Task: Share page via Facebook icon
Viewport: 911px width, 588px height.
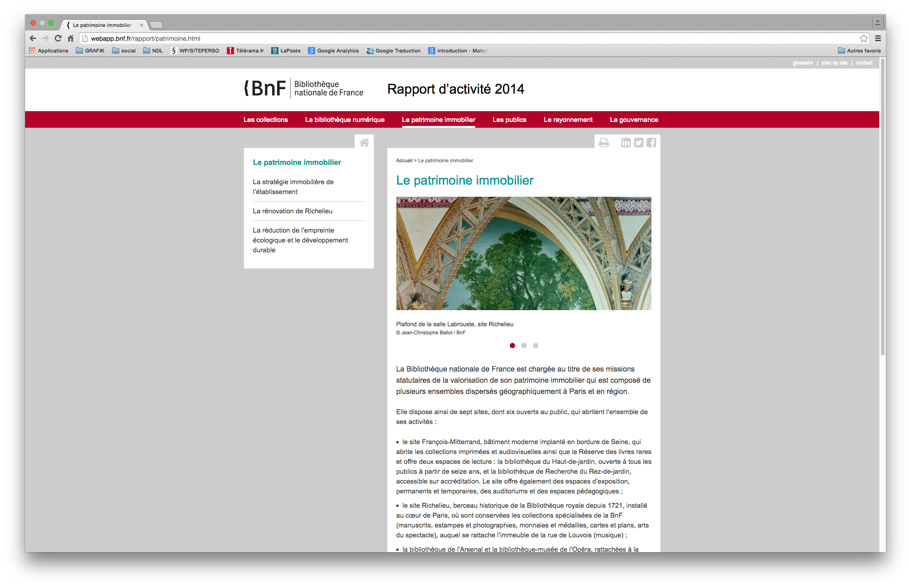Action: (x=651, y=143)
